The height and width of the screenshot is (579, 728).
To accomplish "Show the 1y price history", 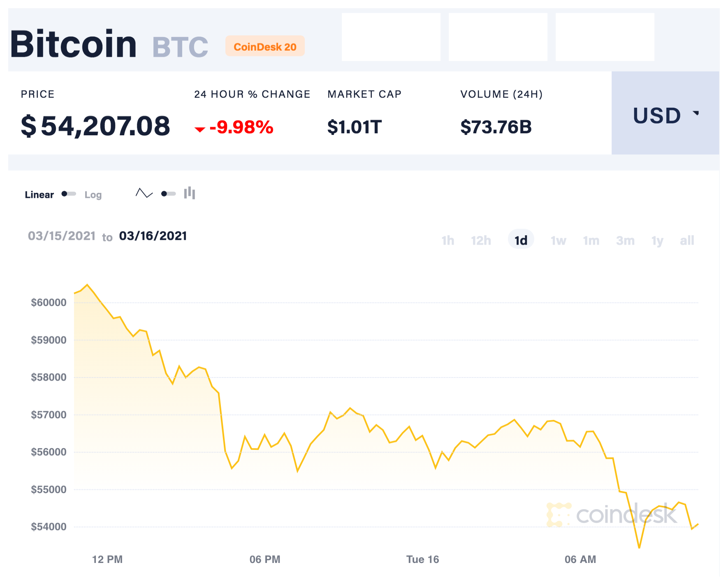I will click(657, 241).
